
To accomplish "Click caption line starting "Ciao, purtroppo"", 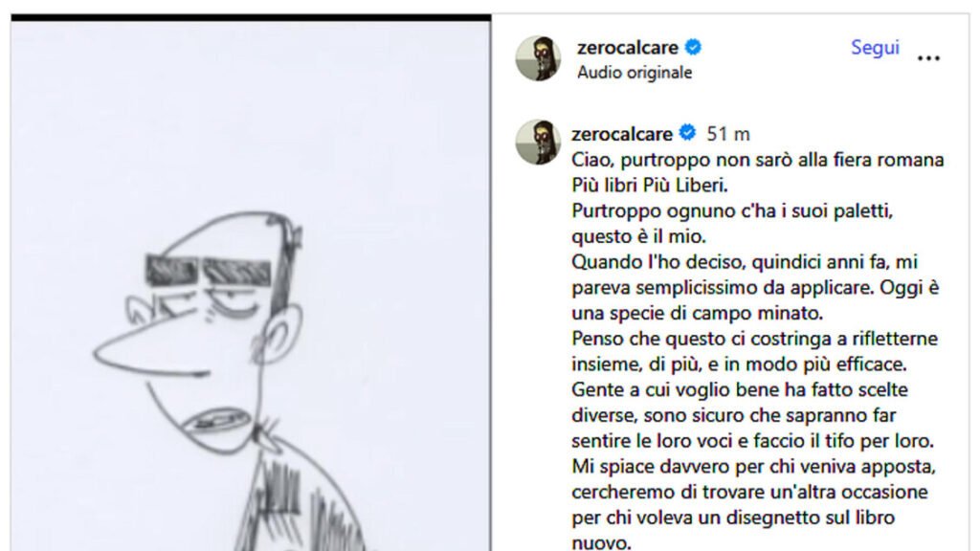I will [x=758, y=160].
